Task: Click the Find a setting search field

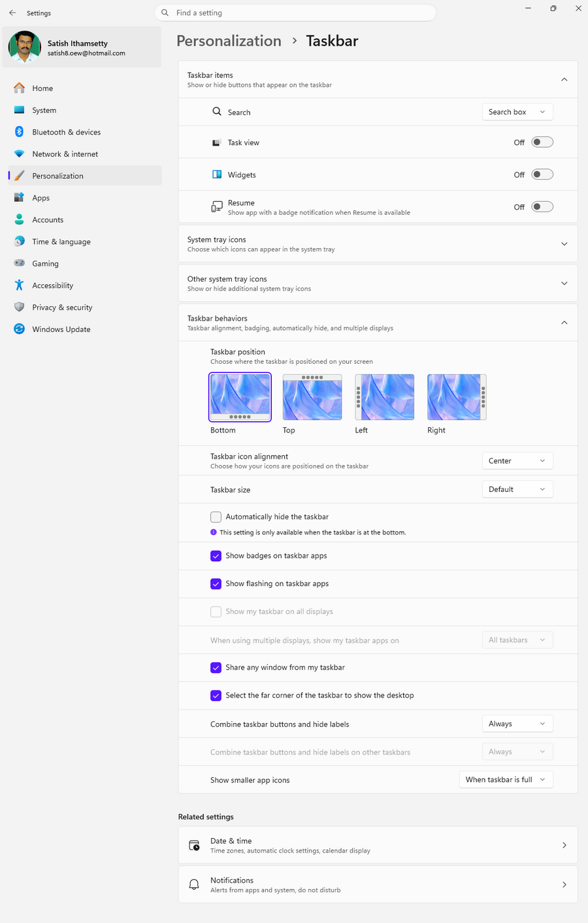Action: coord(295,12)
